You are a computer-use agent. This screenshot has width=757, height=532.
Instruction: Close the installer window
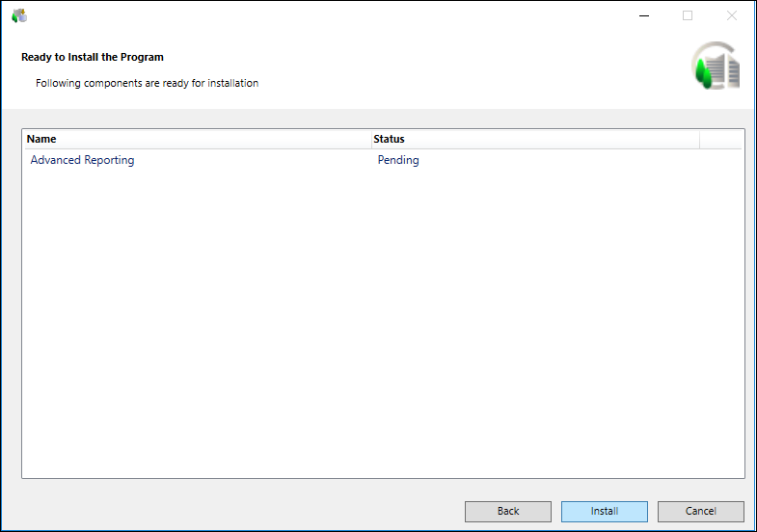pos(732,15)
